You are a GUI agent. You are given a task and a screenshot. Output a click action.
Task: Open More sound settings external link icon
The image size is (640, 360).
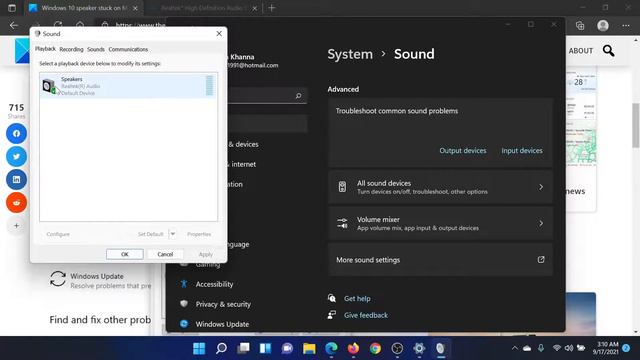click(x=541, y=260)
